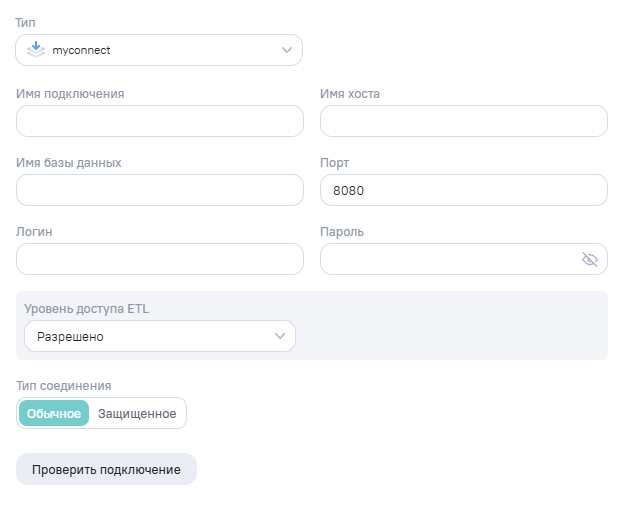Click the Пароль label text
The width and height of the screenshot is (634, 510).
pyautogui.click(x=342, y=231)
